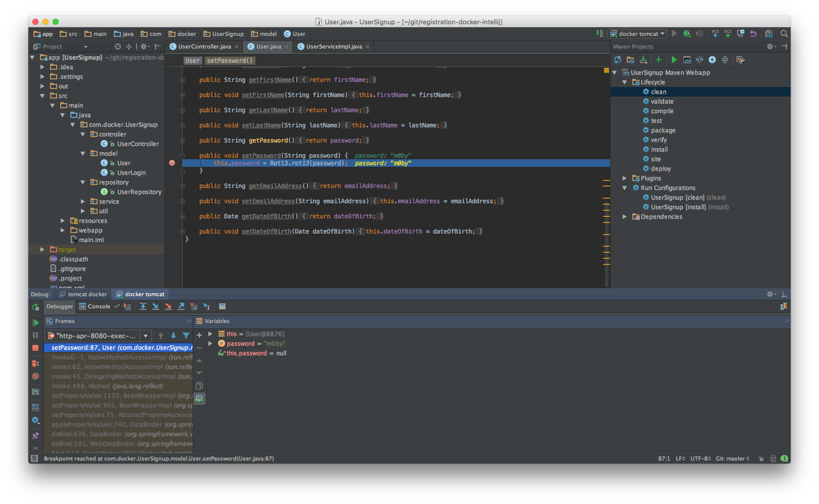Open Evaluate Expression calculator icon
This screenshot has width=819, height=504.
pyautogui.click(x=222, y=306)
